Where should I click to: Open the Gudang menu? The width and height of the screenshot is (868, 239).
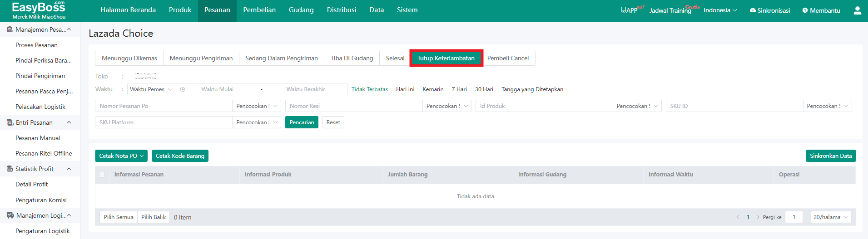coord(301,10)
